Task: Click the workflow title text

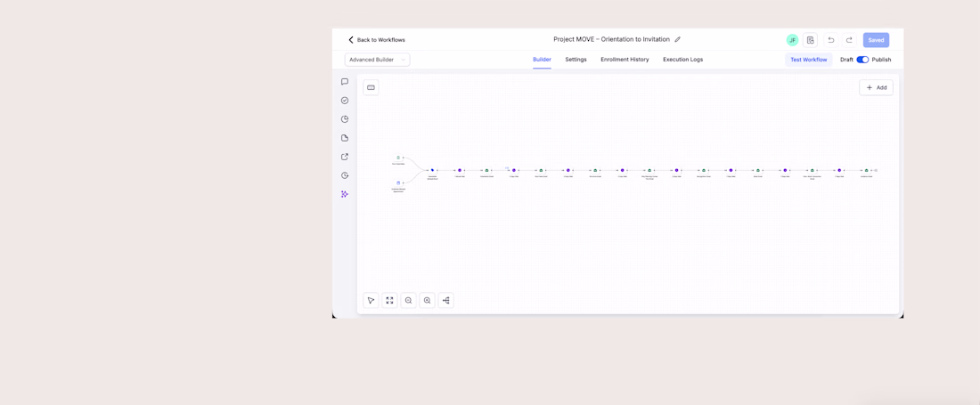Action: (611, 39)
